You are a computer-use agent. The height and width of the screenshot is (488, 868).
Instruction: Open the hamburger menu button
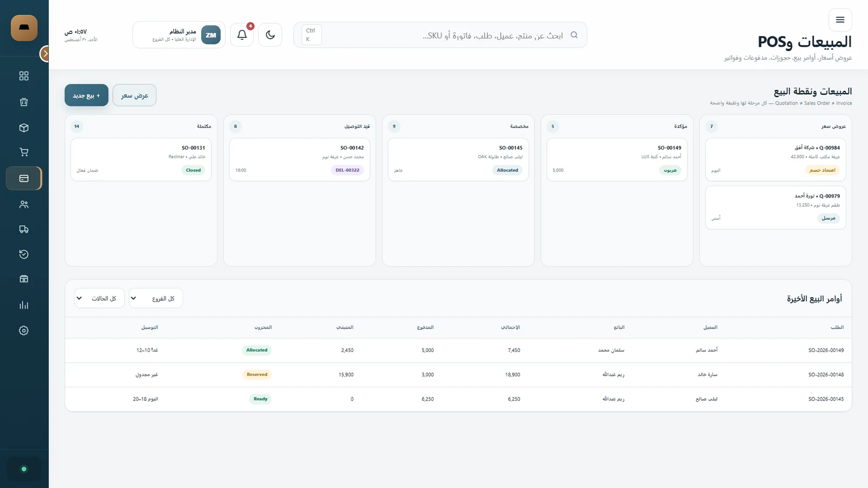coord(840,20)
